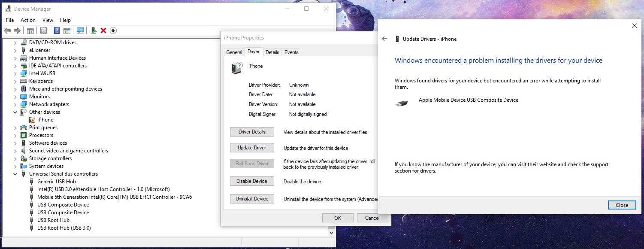Click the Update Driver button
This screenshot has height=249, width=644.
[x=252, y=148]
